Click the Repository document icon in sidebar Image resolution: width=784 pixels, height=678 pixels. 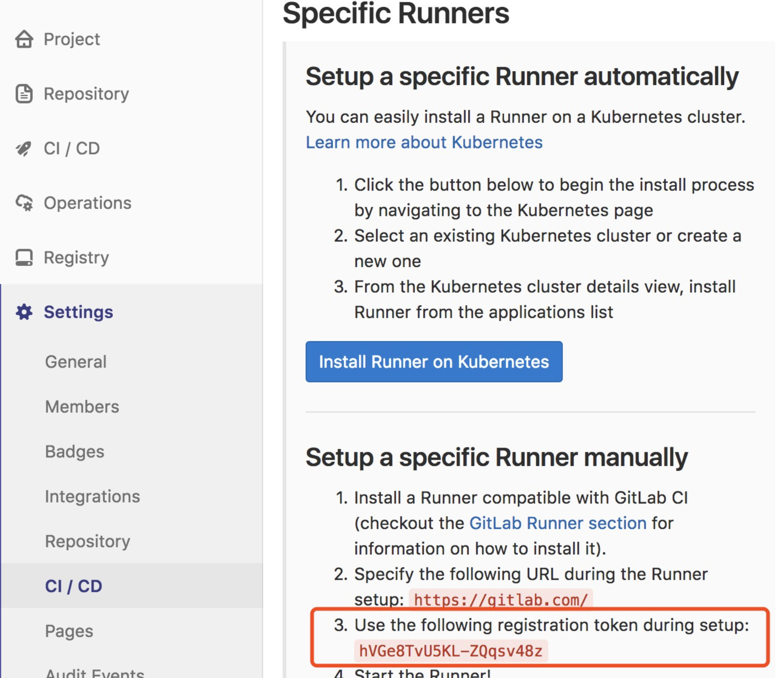click(x=24, y=94)
